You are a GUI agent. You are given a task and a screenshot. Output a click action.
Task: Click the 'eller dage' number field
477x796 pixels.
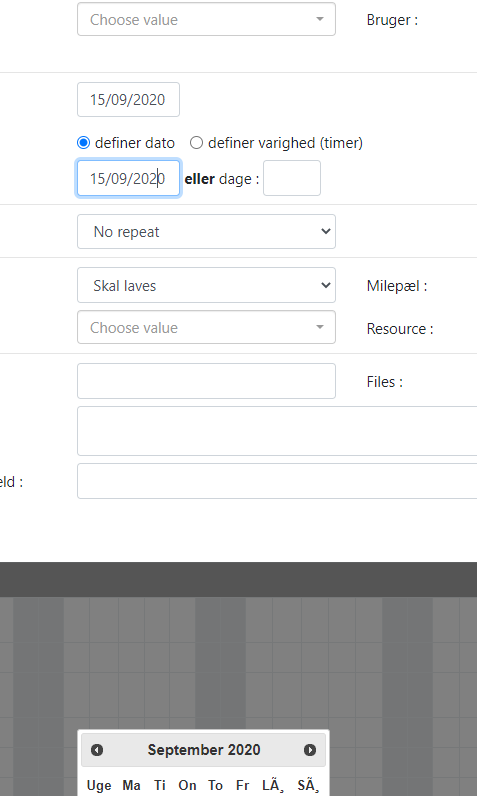click(292, 178)
